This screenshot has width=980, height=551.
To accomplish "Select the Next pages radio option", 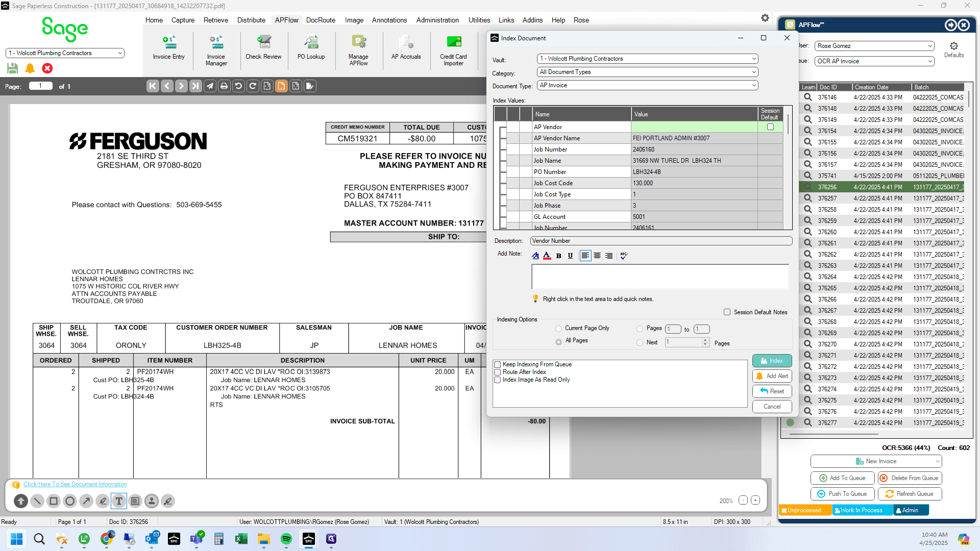I will 640,343.
